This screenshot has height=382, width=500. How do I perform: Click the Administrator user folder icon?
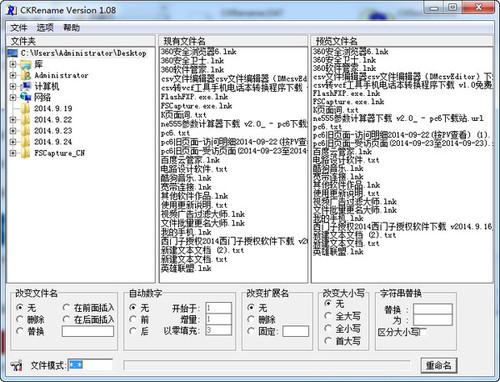26,75
